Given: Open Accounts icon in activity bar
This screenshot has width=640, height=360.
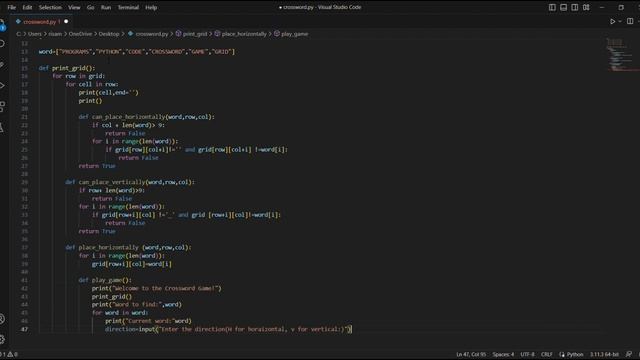Looking at the screenshot, I should [2, 319].
